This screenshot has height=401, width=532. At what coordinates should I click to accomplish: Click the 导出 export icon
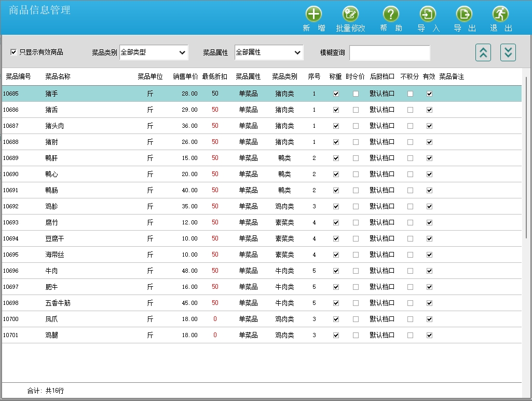pos(464,15)
